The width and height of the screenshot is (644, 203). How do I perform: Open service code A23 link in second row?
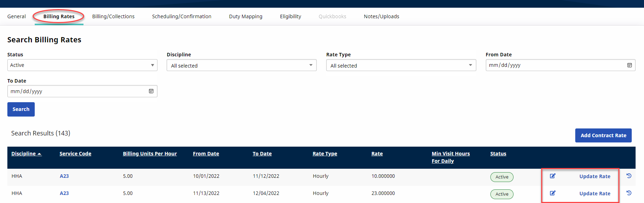click(64, 193)
